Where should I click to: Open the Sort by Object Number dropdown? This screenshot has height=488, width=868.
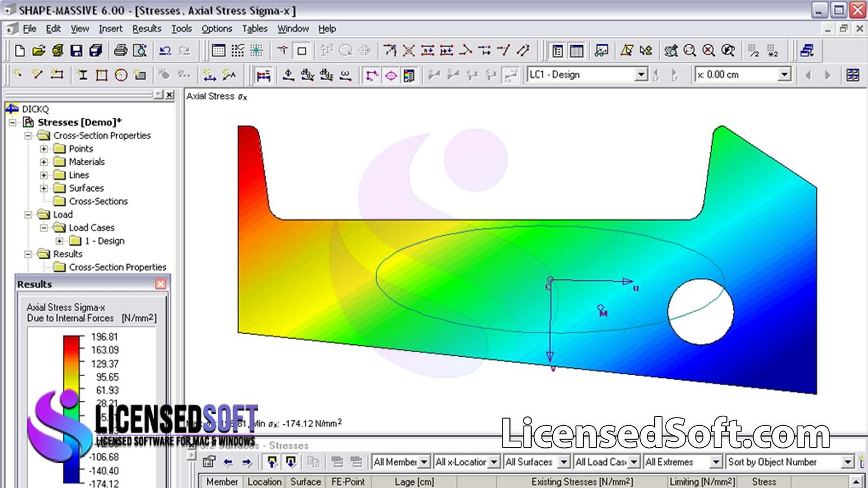(x=848, y=462)
